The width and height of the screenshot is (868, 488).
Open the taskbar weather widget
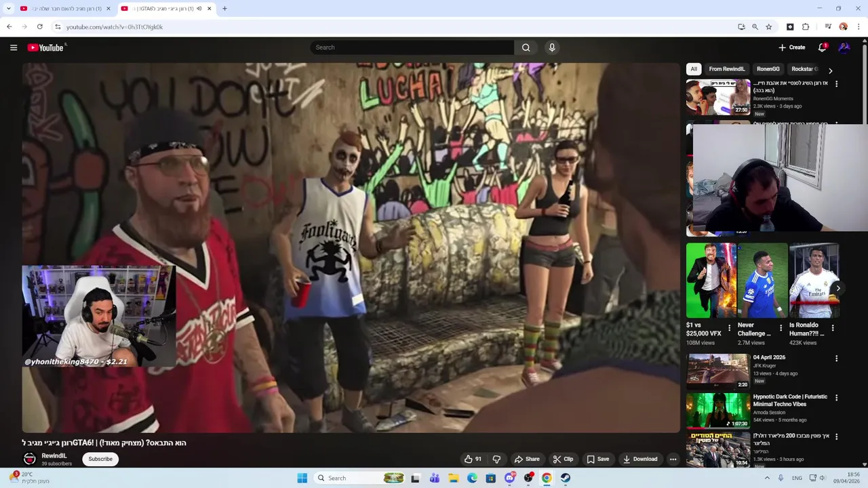pyautogui.click(x=30, y=478)
